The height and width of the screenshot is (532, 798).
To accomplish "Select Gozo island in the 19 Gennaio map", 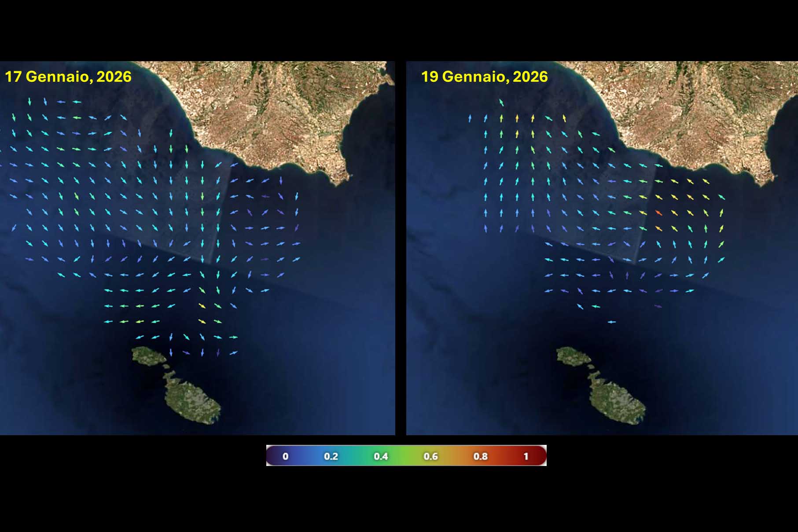I will pyautogui.click(x=572, y=356).
